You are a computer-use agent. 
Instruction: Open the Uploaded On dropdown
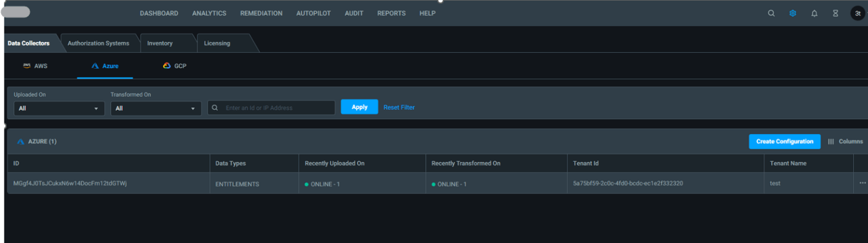click(59, 108)
